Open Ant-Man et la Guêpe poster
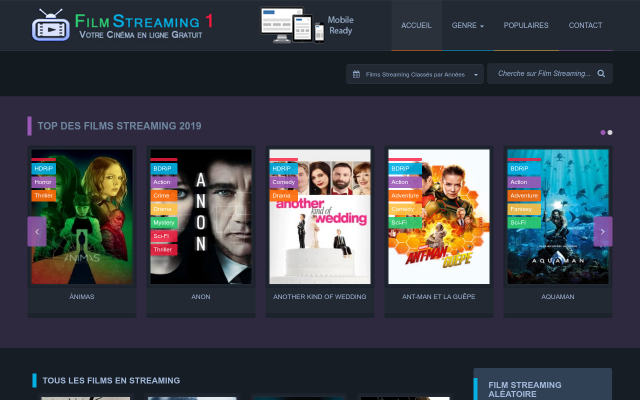 (x=439, y=216)
